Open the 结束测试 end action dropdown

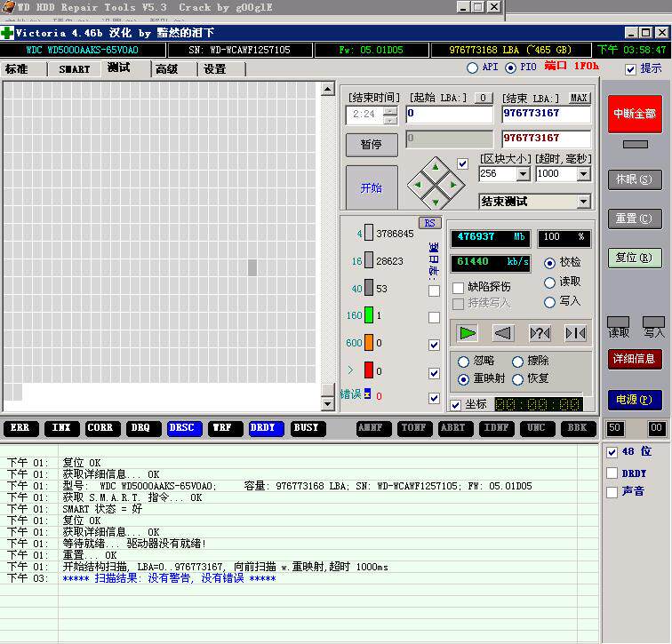pos(583,202)
